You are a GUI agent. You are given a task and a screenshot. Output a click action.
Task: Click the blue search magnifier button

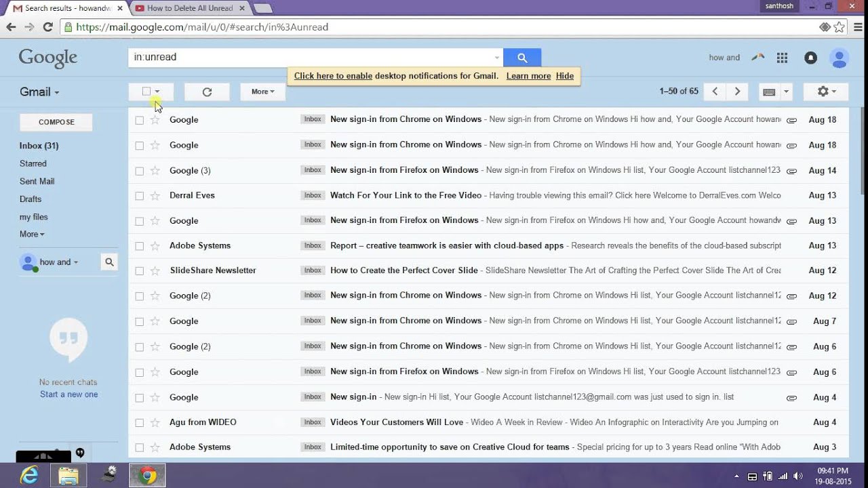522,58
